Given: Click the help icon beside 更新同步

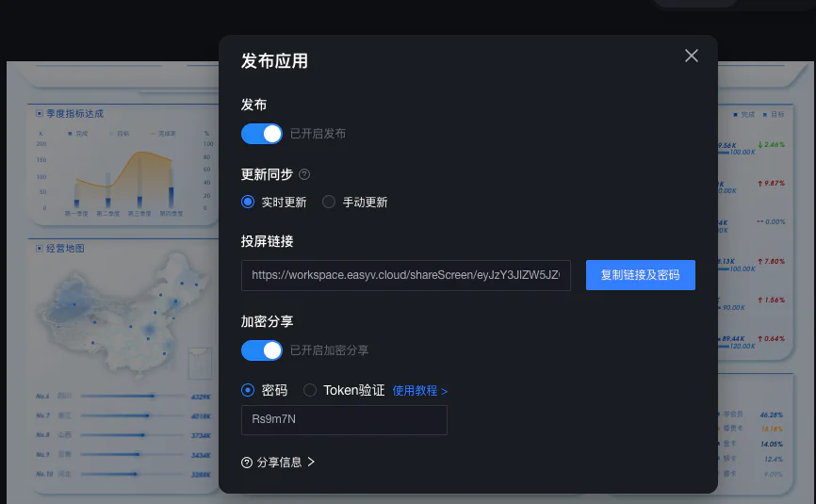Looking at the screenshot, I should 304,174.
